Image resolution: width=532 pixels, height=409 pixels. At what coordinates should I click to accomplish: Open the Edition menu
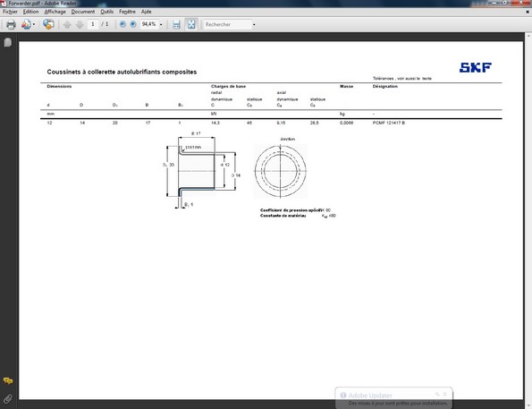30,12
